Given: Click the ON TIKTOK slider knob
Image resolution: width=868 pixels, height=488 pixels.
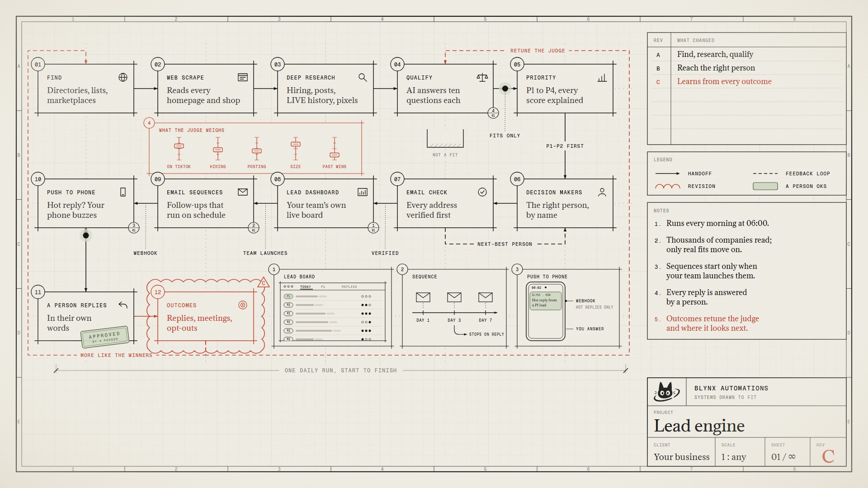Looking at the screenshot, I should pyautogui.click(x=179, y=146).
